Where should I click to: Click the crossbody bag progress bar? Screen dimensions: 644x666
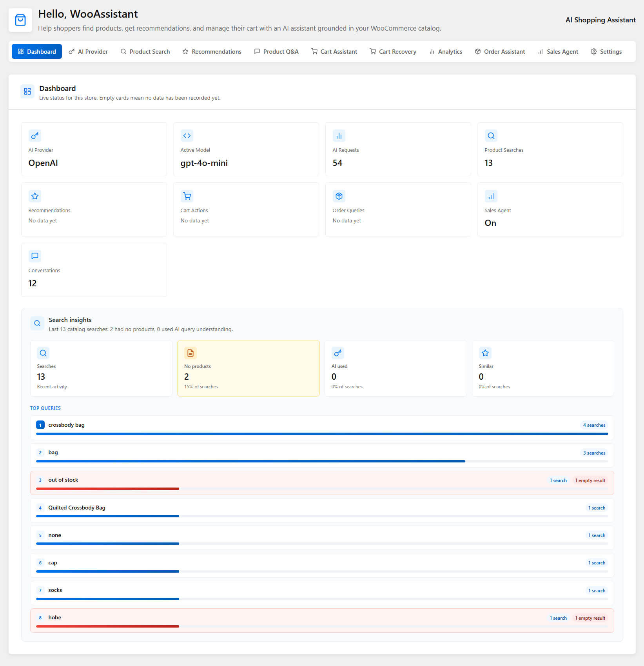pyautogui.click(x=322, y=434)
